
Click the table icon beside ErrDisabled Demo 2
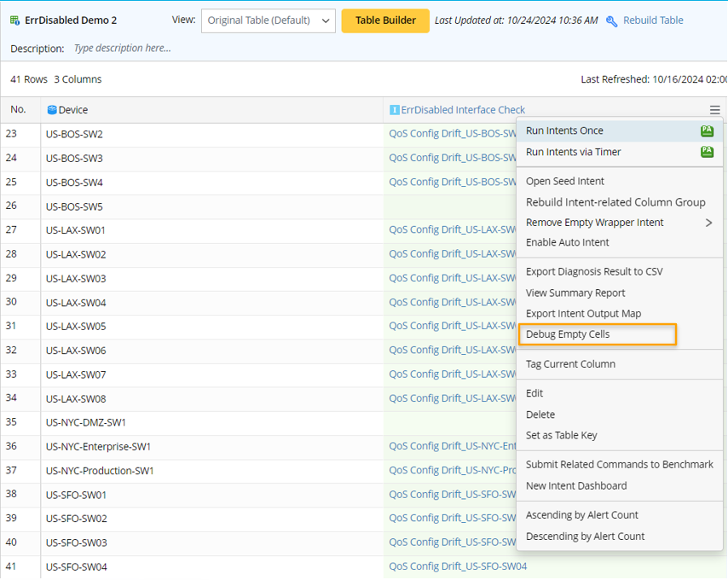[15, 20]
